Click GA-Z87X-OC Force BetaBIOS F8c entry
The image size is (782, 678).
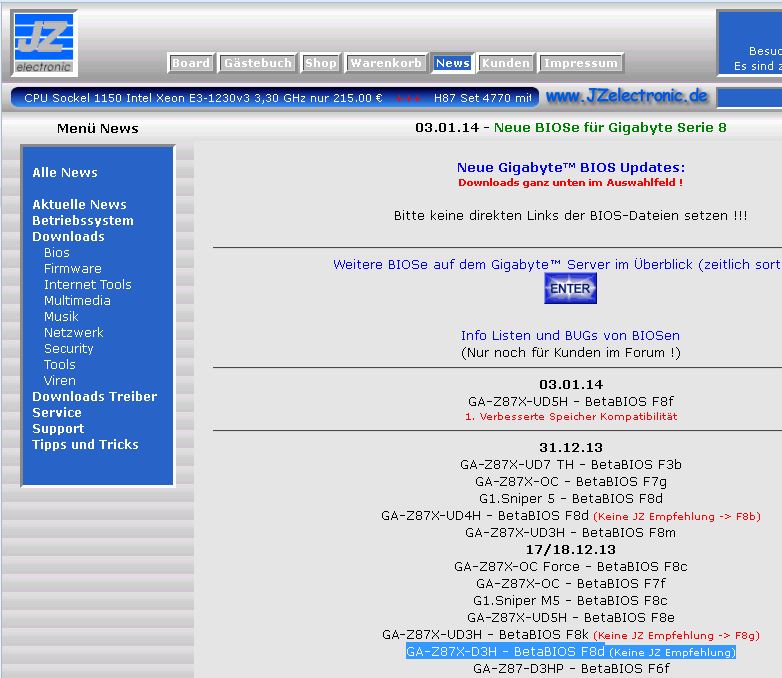point(571,566)
